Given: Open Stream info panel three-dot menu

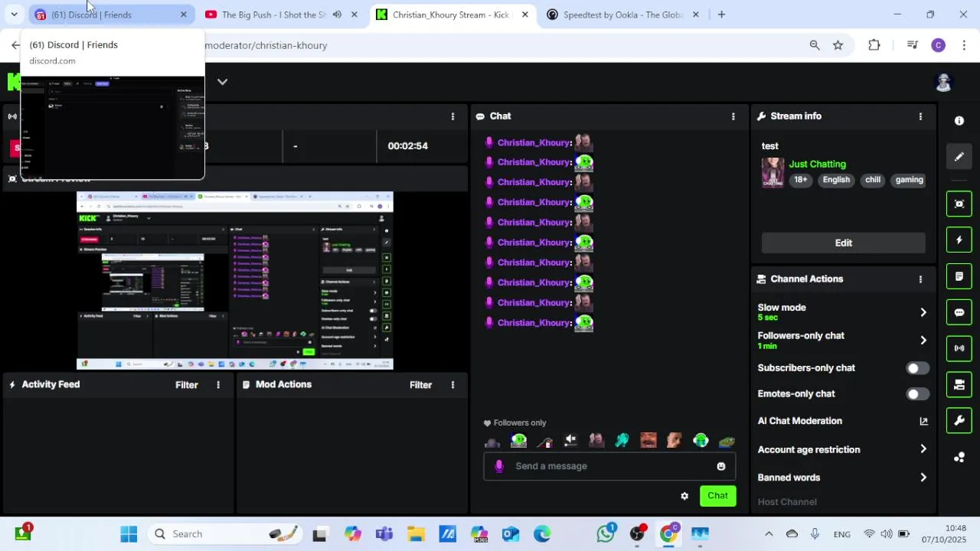Looking at the screenshot, I should [x=920, y=116].
